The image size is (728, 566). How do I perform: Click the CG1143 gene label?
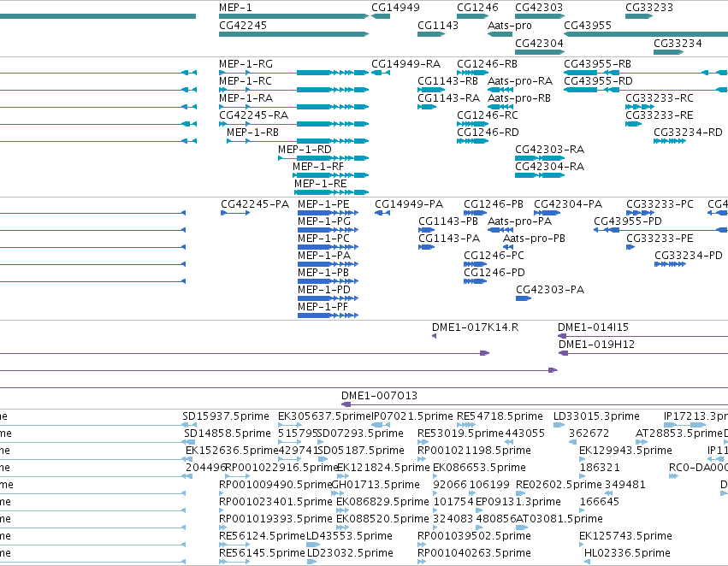(438, 26)
